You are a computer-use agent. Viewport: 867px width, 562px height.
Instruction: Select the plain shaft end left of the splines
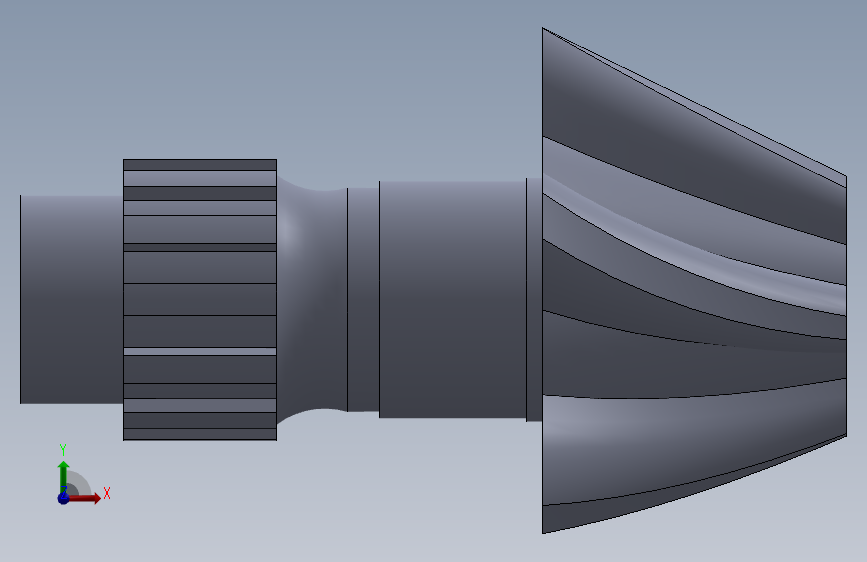pyautogui.click(x=71, y=299)
